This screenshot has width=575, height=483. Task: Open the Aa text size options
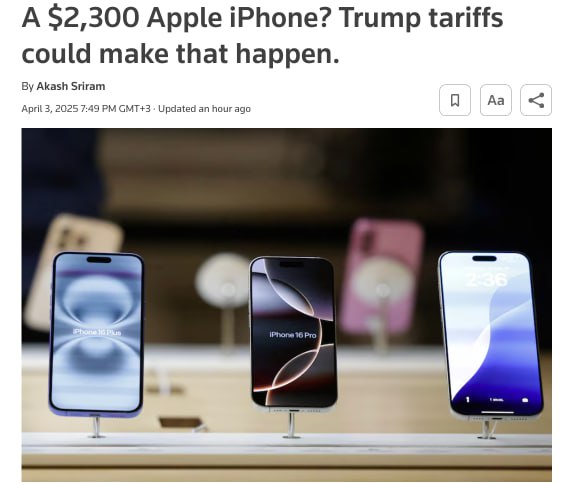tap(495, 100)
